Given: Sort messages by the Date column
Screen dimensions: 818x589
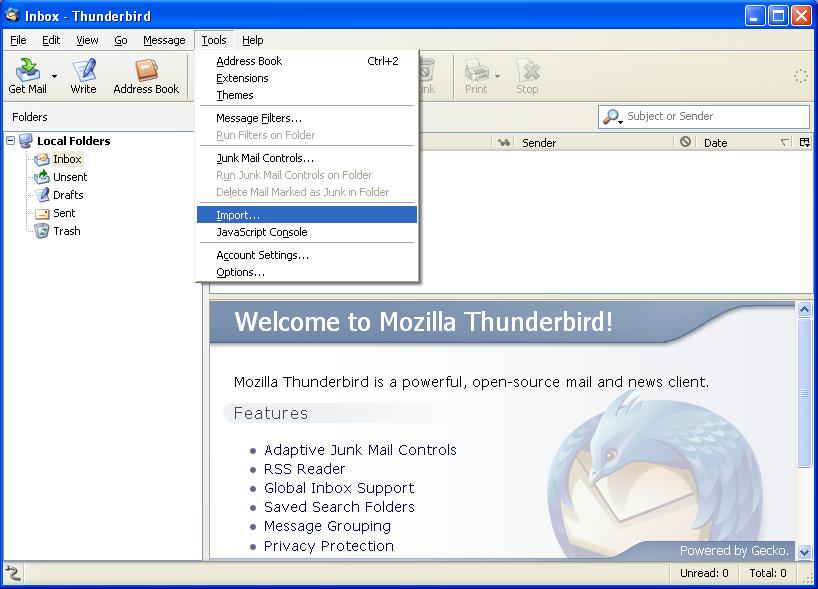Looking at the screenshot, I should (x=743, y=142).
